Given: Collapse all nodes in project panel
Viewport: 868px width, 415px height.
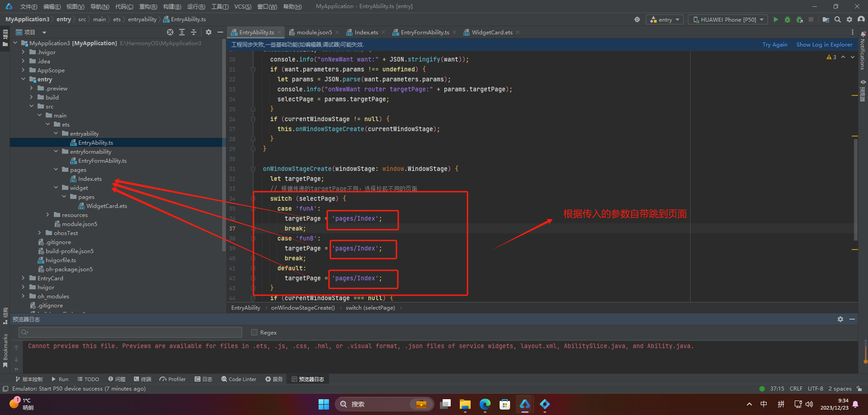Looking at the screenshot, I should pyautogui.click(x=194, y=32).
